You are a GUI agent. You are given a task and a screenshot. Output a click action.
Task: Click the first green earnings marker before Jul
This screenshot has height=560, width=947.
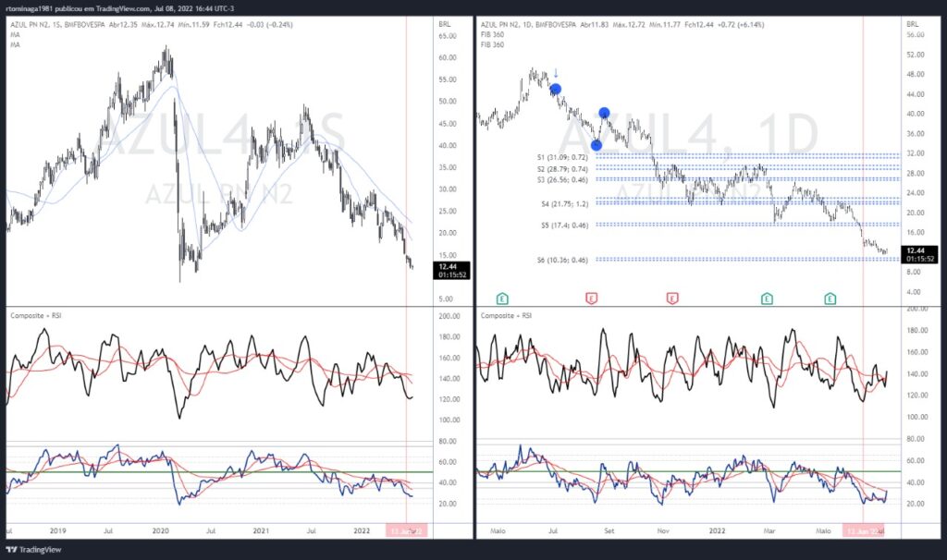[x=502, y=298]
